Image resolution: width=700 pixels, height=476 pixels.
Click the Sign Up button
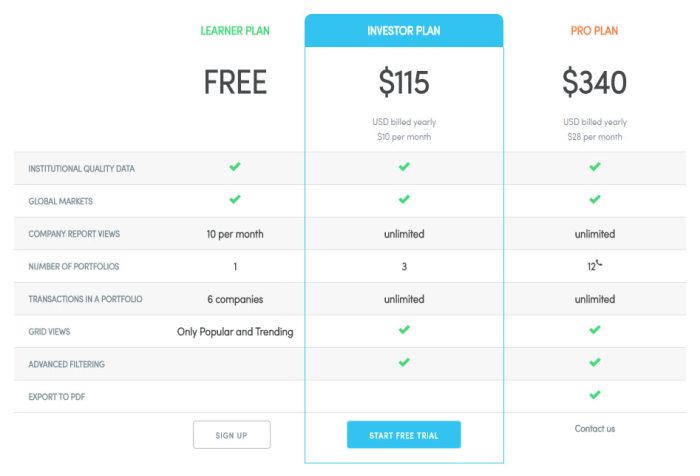point(232,434)
